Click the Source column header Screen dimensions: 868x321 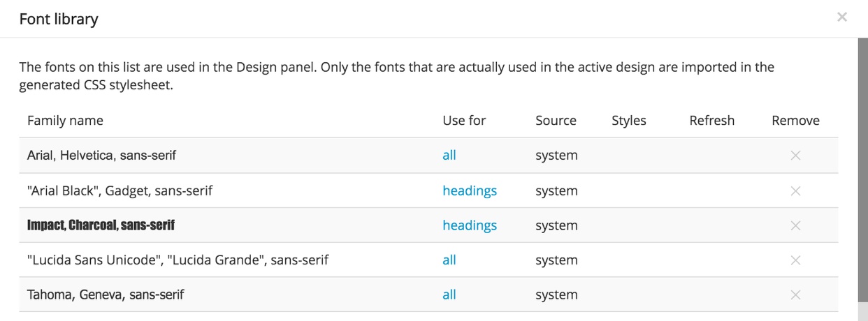pyautogui.click(x=556, y=121)
